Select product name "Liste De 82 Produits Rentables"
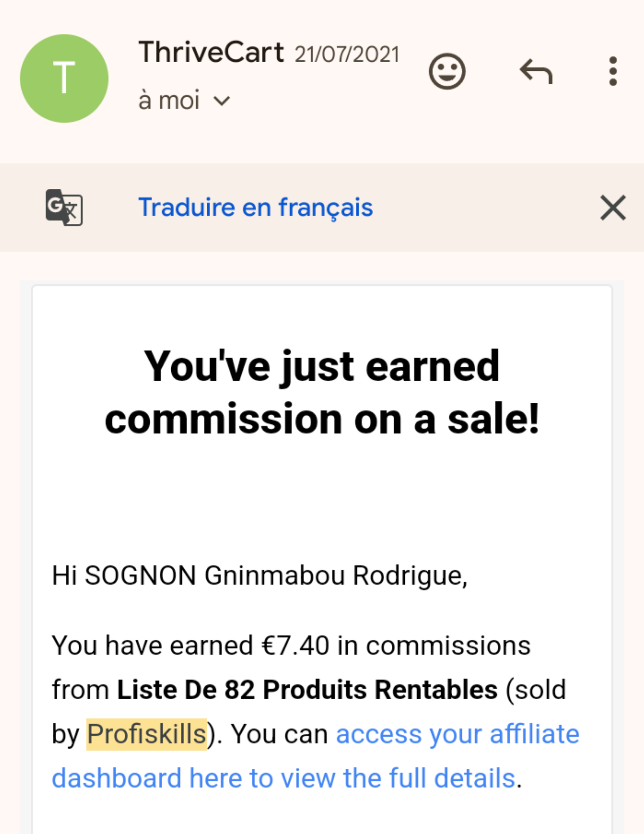The height and width of the screenshot is (834, 644). point(307,690)
